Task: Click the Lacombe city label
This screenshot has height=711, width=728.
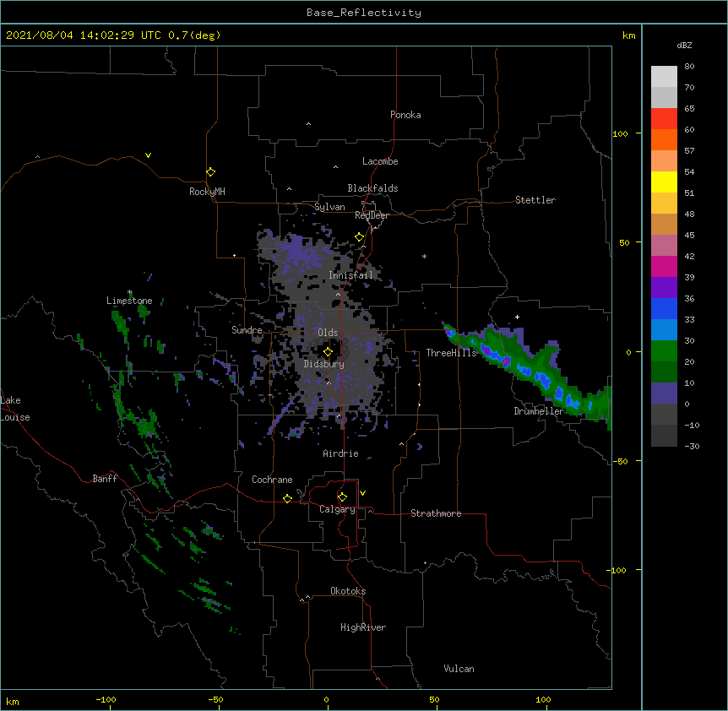Action: [x=380, y=161]
